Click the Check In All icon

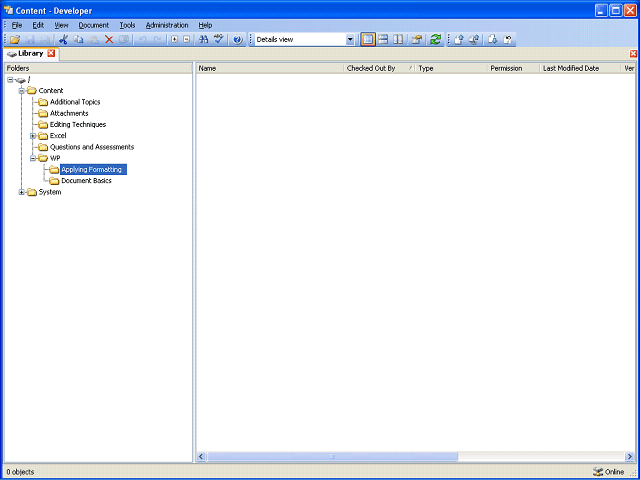coord(474,40)
